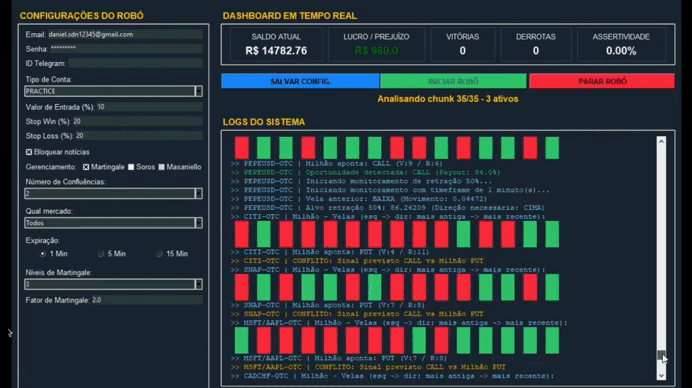Click the LUCRO / PREJUÍZO value
Screen dimensions: 692x388
pos(376,51)
